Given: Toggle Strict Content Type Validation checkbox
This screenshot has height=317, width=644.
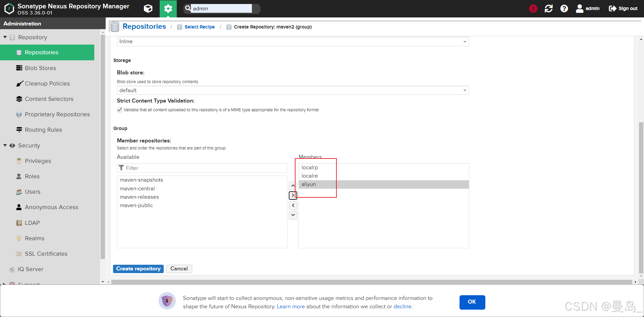Looking at the screenshot, I should (x=119, y=110).
